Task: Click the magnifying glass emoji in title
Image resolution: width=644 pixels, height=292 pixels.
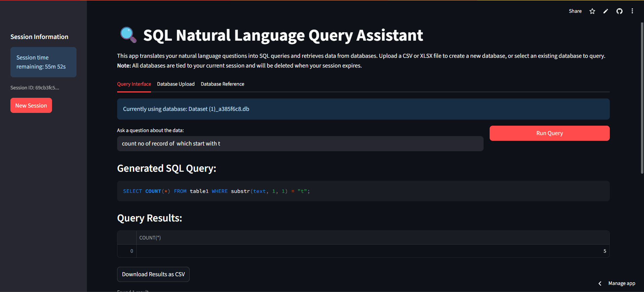Action: pos(128,35)
